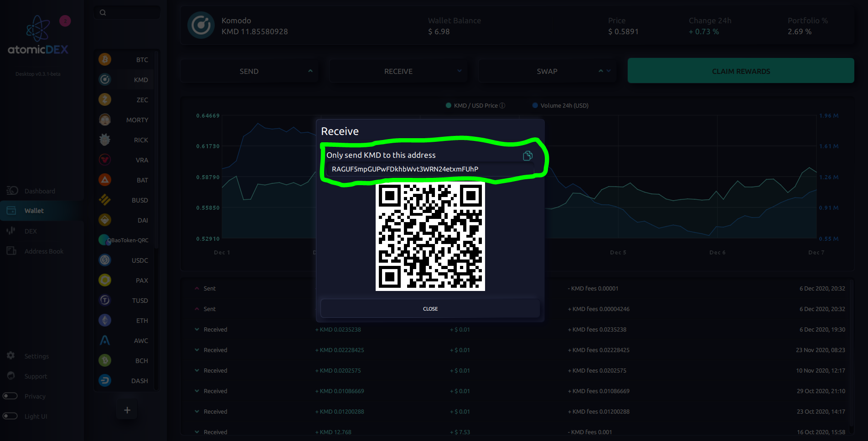Select the DASH coin icon

(x=105, y=380)
